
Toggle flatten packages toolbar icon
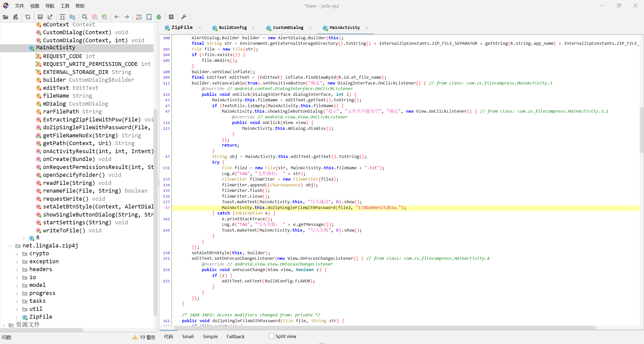click(x=72, y=17)
